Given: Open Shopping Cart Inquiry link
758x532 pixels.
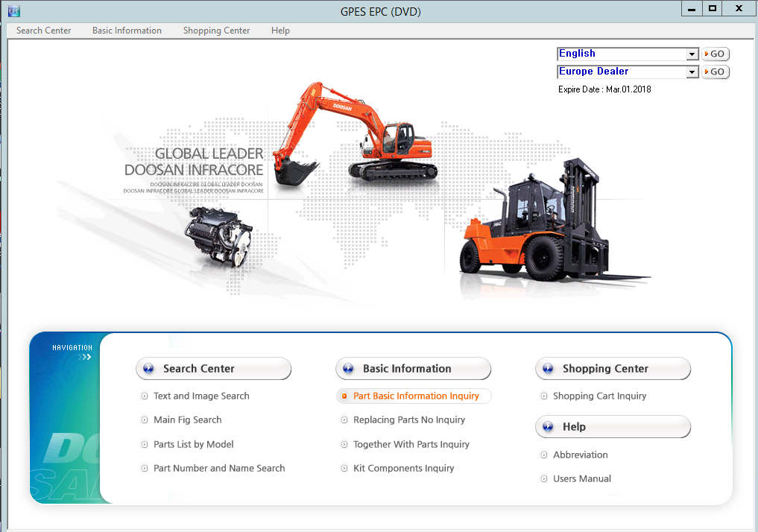Looking at the screenshot, I should click(599, 396).
